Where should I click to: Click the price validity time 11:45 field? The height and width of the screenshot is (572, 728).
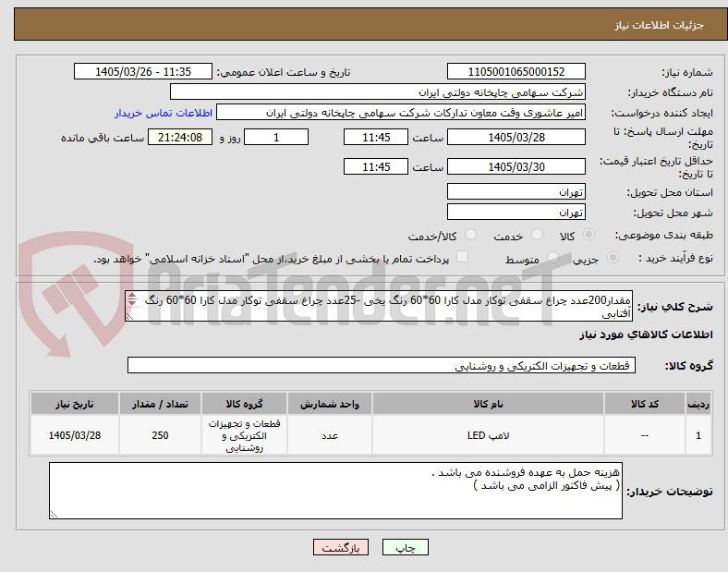pyautogui.click(x=376, y=166)
